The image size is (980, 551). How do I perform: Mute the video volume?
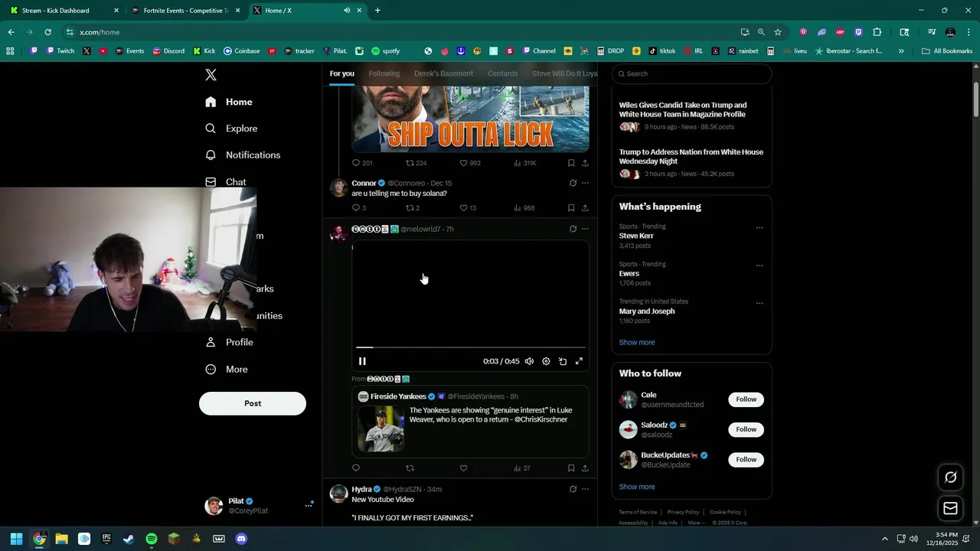pyautogui.click(x=529, y=361)
